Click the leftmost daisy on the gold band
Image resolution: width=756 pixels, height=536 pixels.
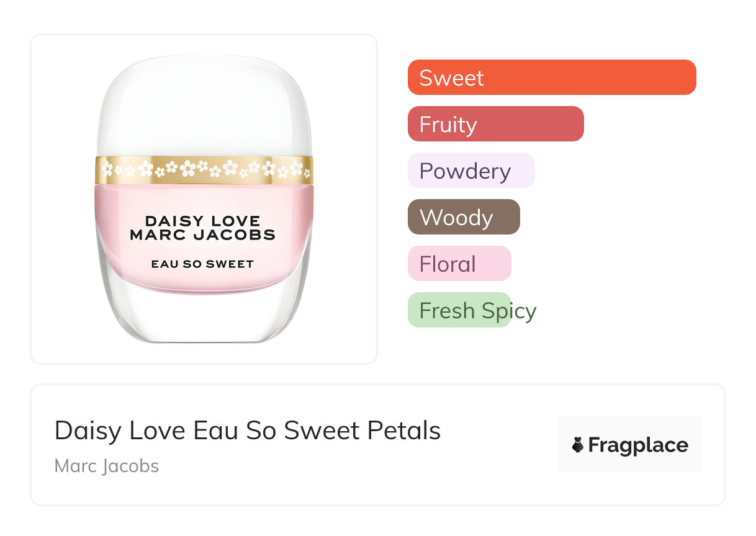click(107, 169)
